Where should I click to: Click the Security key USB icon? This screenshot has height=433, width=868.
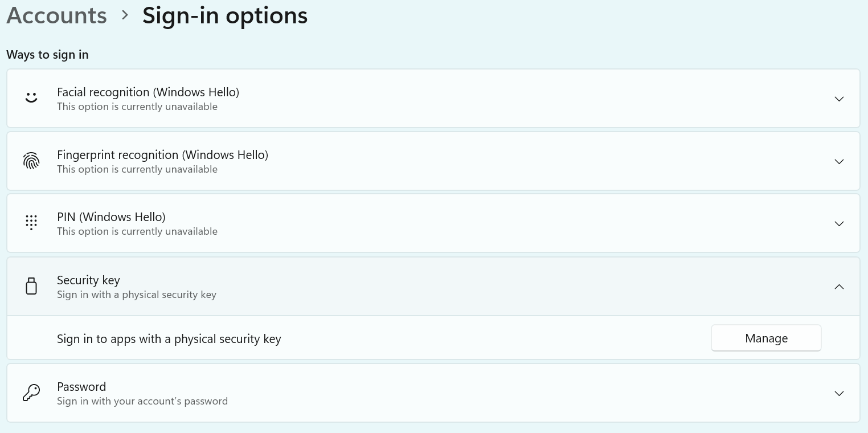click(x=31, y=286)
